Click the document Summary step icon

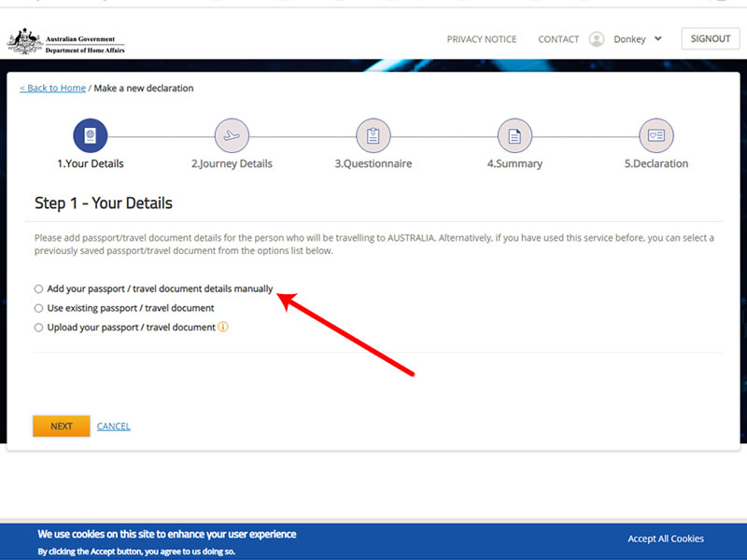514,135
